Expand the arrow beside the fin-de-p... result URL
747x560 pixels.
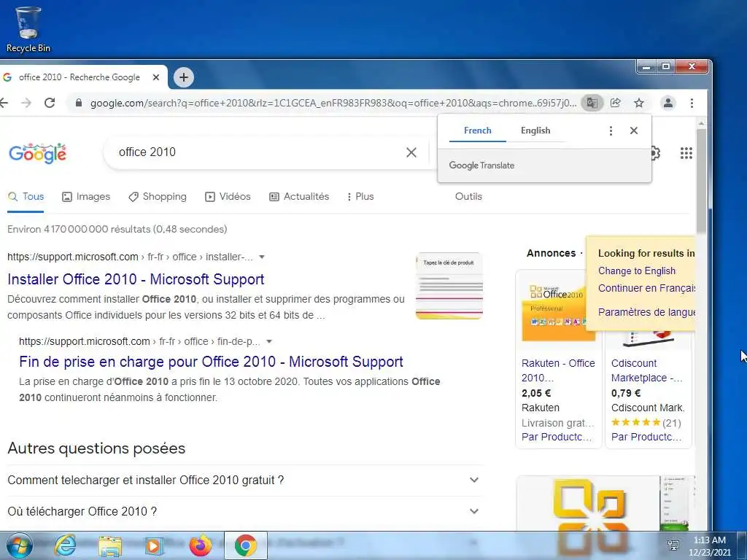point(269,341)
